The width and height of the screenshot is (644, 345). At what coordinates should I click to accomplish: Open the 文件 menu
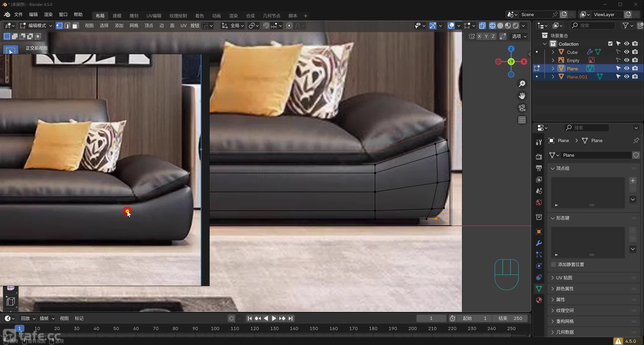18,15
